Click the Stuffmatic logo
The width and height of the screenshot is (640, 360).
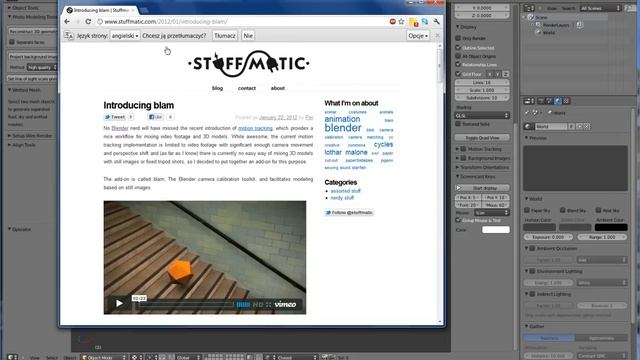249,63
